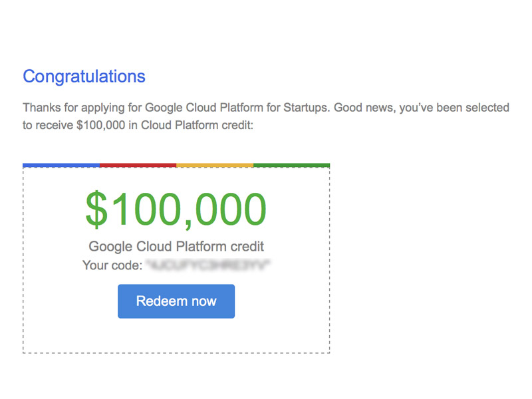Click empty coupon area below Redeem now button
The width and height of the screenshot is (532, 399).
point(176,335)
